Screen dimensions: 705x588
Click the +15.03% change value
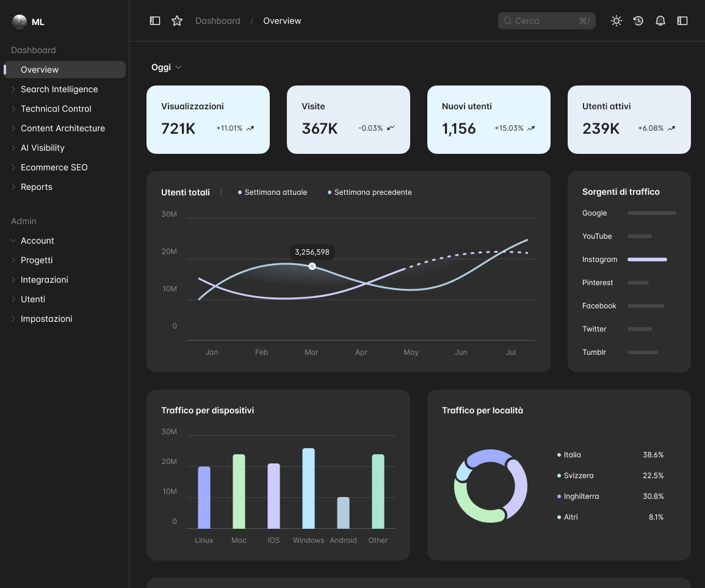coord(509,128)
